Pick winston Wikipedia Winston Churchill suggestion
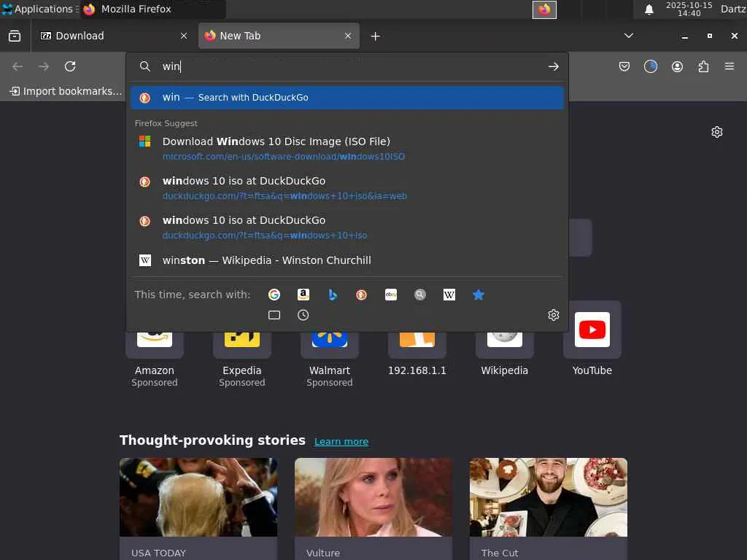The height and width of the screenshot is (560, 747). [347, 260]
